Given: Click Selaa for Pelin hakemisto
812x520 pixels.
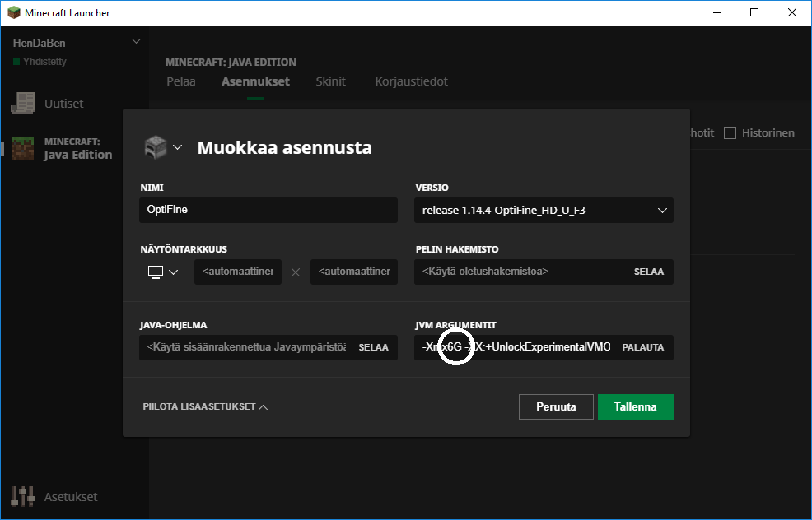Looking at the screenshot, I should (649, 272).
